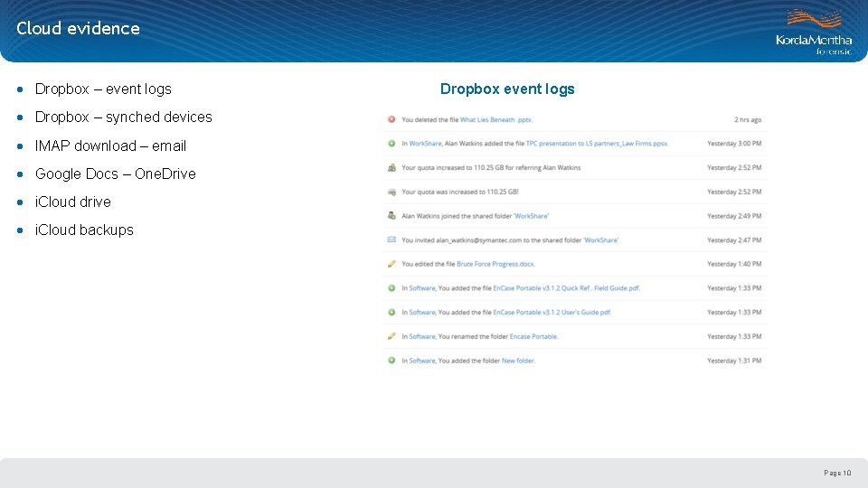This screenshot has height=488, width=868.
Task: Open the WorkShare link in the Alan Watkins added row
Action: pos(425,144)
